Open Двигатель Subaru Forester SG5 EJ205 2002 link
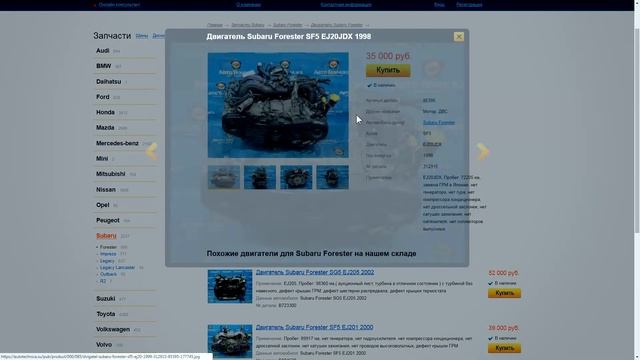Image resolution: width=640 pixels, height=360 pixels. click(315, 272)
